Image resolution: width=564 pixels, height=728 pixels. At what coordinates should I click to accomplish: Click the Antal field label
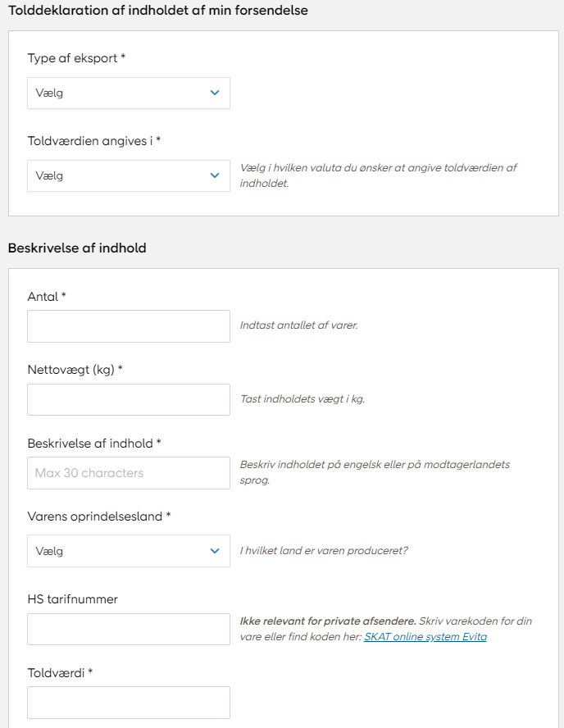tap(46, 296)
